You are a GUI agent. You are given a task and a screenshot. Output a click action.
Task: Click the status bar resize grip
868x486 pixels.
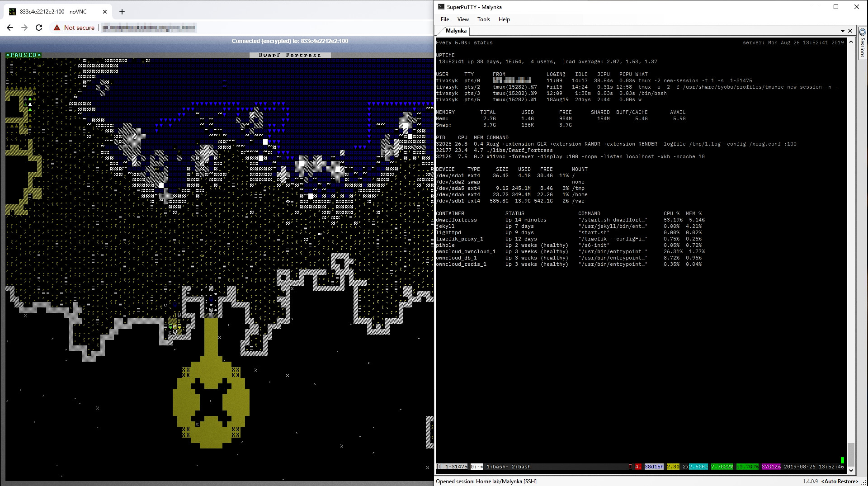[x=863, y=482]
